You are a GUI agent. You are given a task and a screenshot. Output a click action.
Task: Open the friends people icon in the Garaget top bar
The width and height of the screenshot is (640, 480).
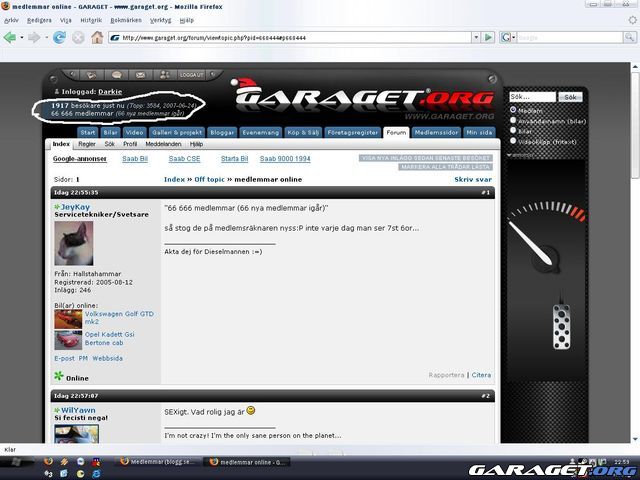coord(164,75)
